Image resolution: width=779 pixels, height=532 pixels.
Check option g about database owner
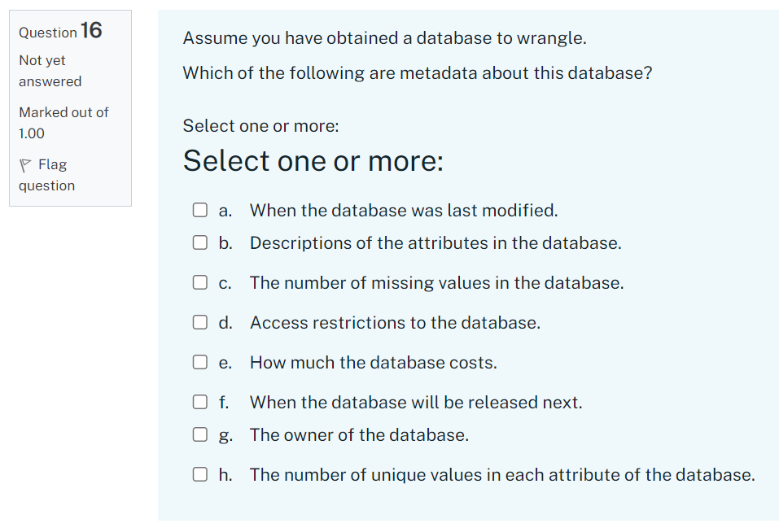click(199, 434)
